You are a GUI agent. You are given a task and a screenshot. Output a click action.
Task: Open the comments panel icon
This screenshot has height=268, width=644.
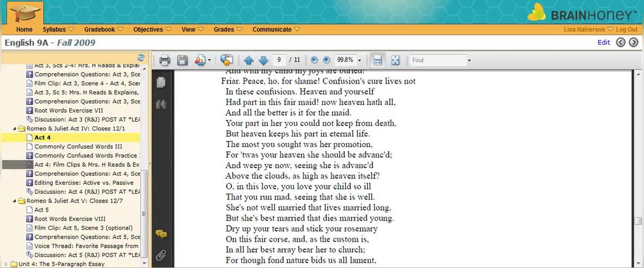160,234
